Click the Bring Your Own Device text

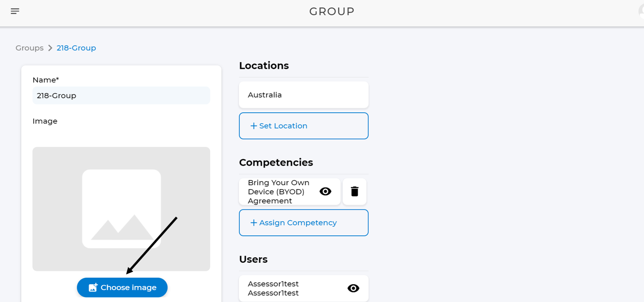(x=279, y=192)
